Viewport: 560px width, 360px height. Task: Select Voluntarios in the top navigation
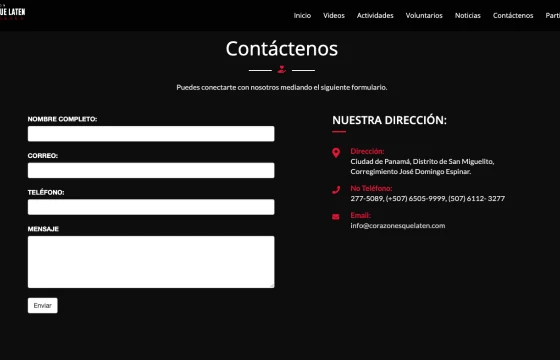(424, 15)
